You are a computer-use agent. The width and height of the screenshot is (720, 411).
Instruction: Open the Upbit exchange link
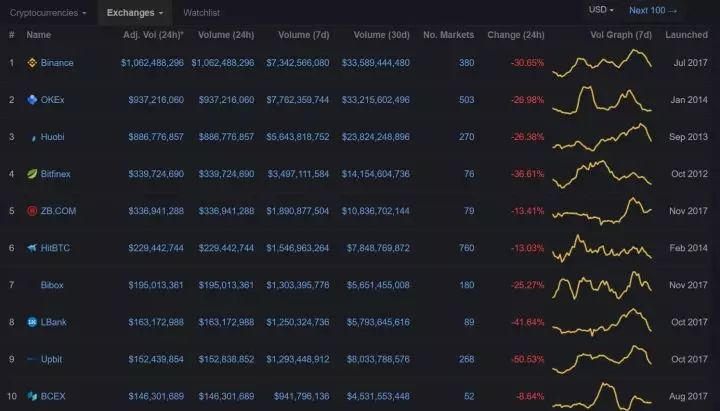point(51,359)
